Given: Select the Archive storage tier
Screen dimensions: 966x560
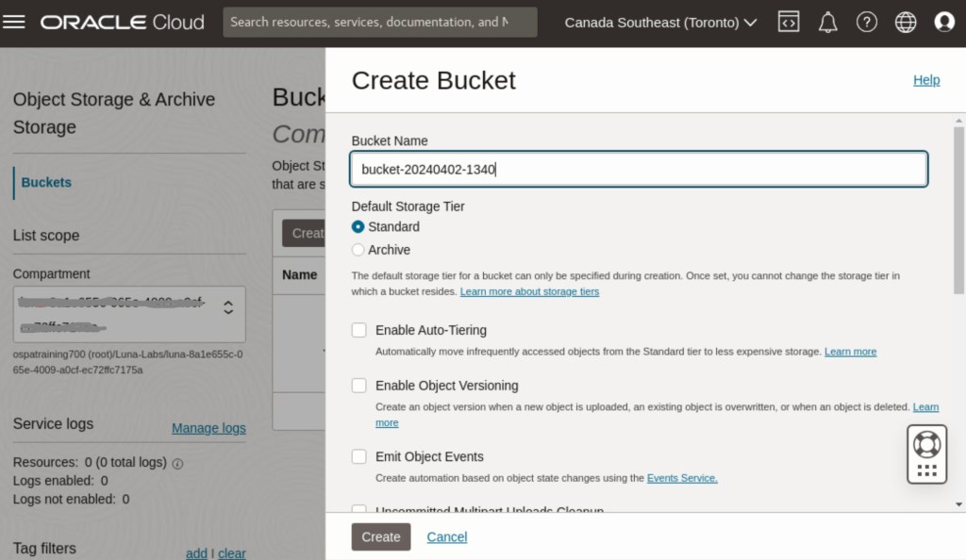Looking at the screenshot, I should pos(358,250).
